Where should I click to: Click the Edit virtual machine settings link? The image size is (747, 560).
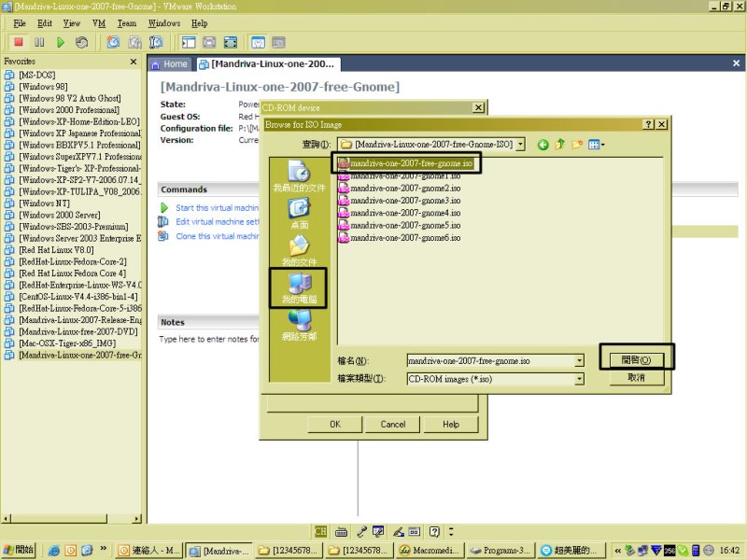218,222
